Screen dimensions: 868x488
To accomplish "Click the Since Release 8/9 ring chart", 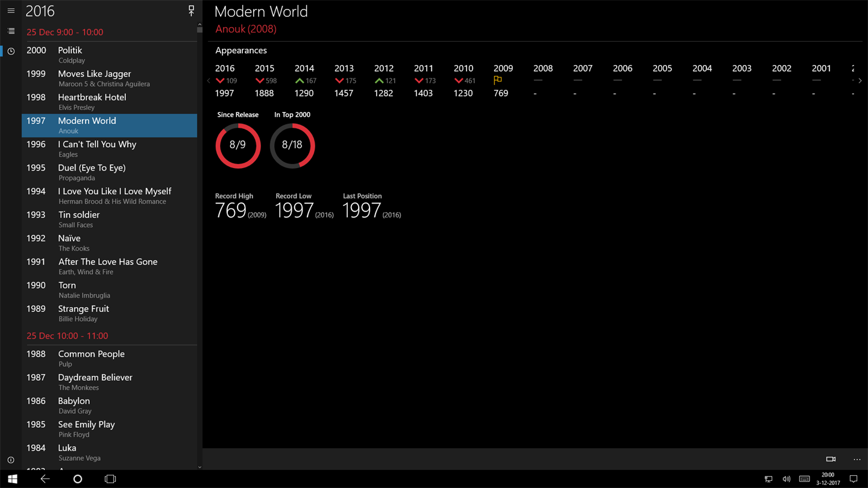I will click(238, 145).
